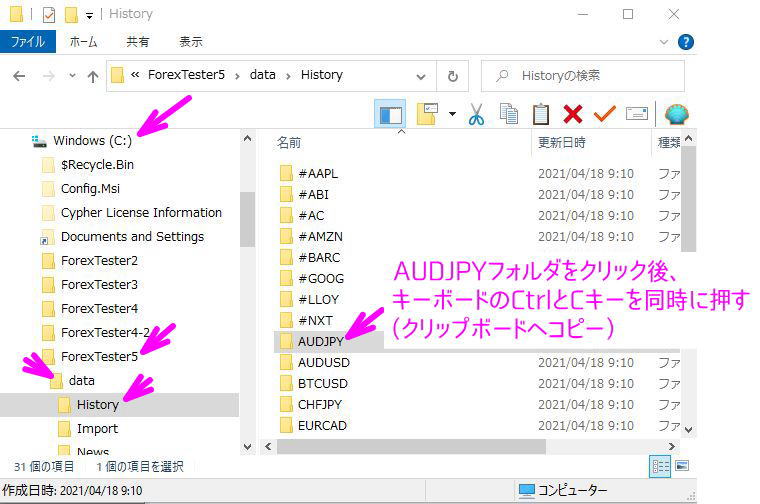
Task: Click the shell icon in toolbar
Action: click(677, 114)
